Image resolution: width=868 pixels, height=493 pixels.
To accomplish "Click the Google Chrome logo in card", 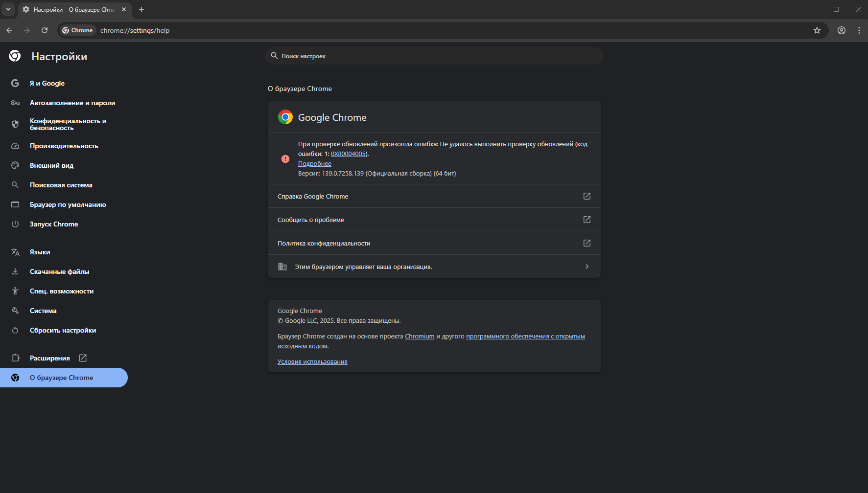I will click(x=285, y=117).
